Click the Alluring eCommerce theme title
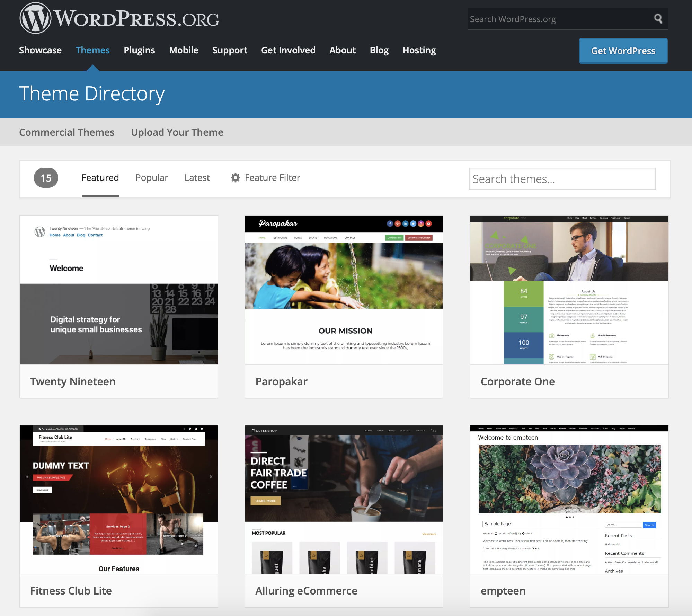 [306, 591]
